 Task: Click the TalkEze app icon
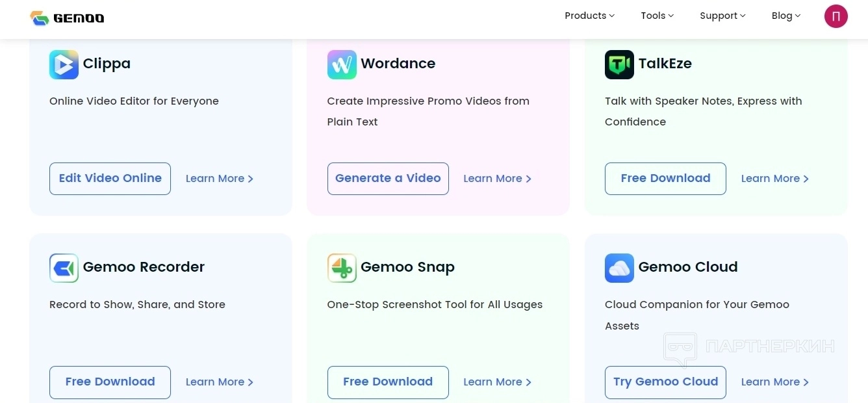point(619,64)
